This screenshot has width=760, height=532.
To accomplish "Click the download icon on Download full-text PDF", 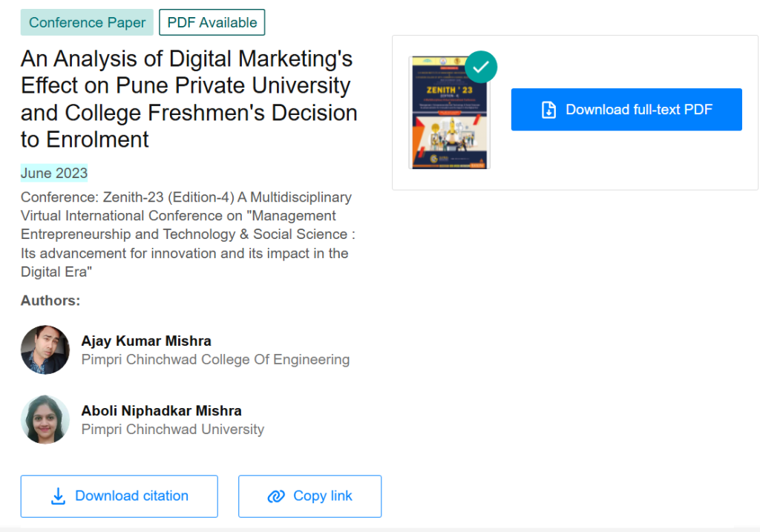I will pos(548,109).
